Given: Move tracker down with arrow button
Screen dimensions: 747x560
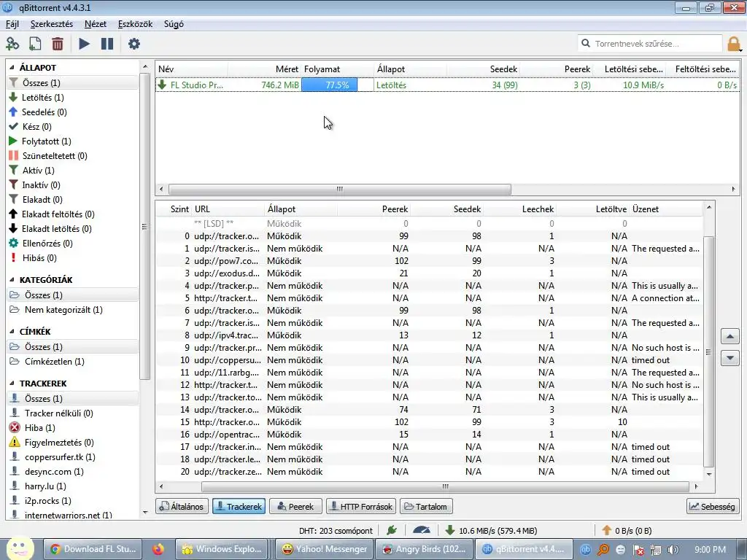Looking at the screenshot, I should tap(729, 357).
